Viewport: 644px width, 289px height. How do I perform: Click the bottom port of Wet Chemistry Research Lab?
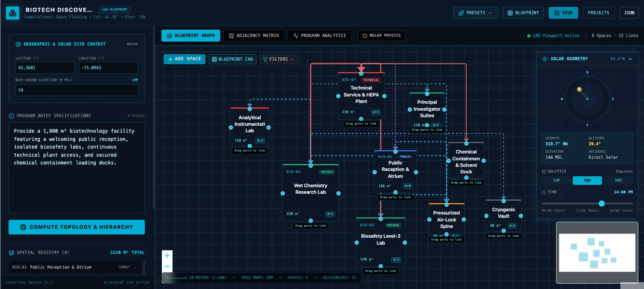(311, 221)
